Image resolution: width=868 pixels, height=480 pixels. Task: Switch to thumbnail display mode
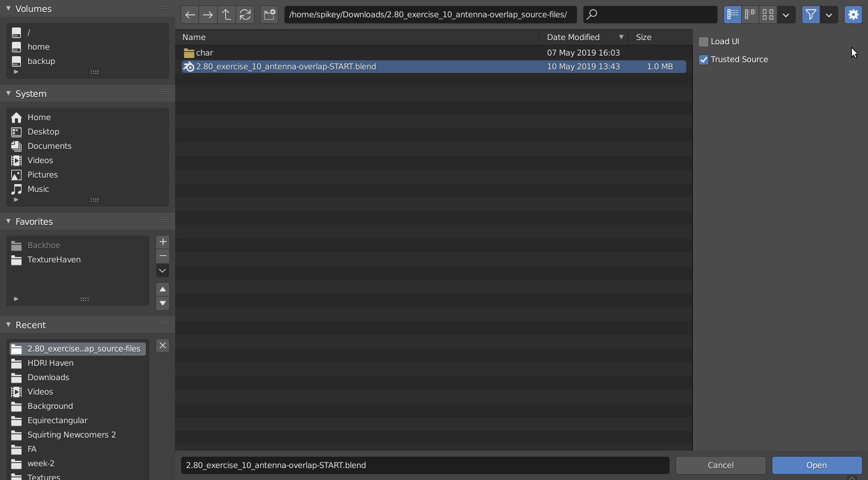tap(768, 14)
